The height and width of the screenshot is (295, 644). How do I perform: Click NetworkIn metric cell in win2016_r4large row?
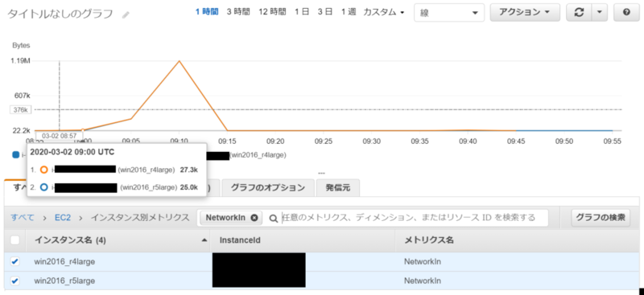coord(422,262)
